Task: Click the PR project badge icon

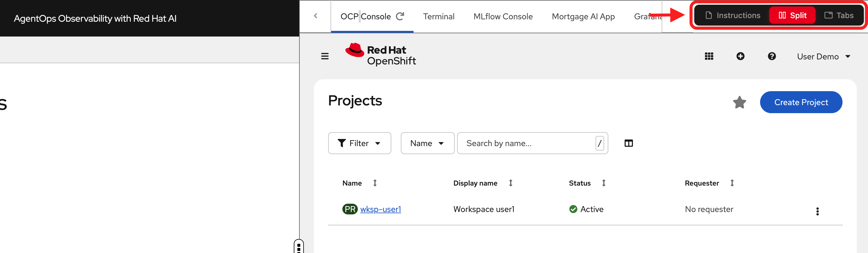Action: pyautogui.click(x=350, y=209)
